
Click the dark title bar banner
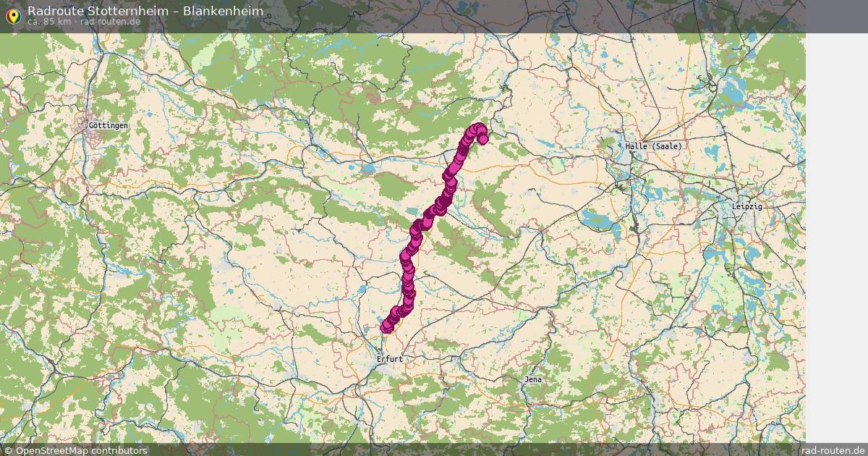tap(403, 17)
